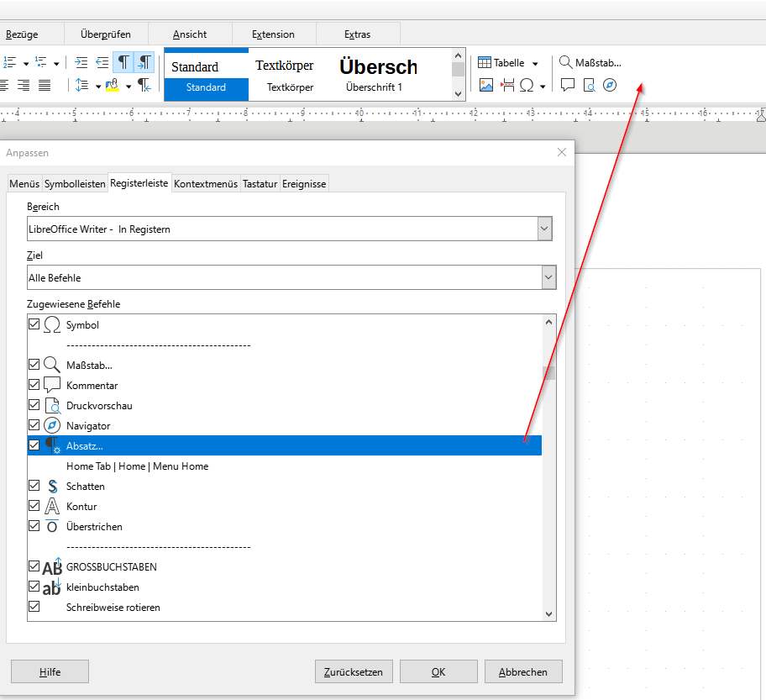Select Druckvorschau icon in command list
Viewport: 766px width, 700px height.
point(52,405)
